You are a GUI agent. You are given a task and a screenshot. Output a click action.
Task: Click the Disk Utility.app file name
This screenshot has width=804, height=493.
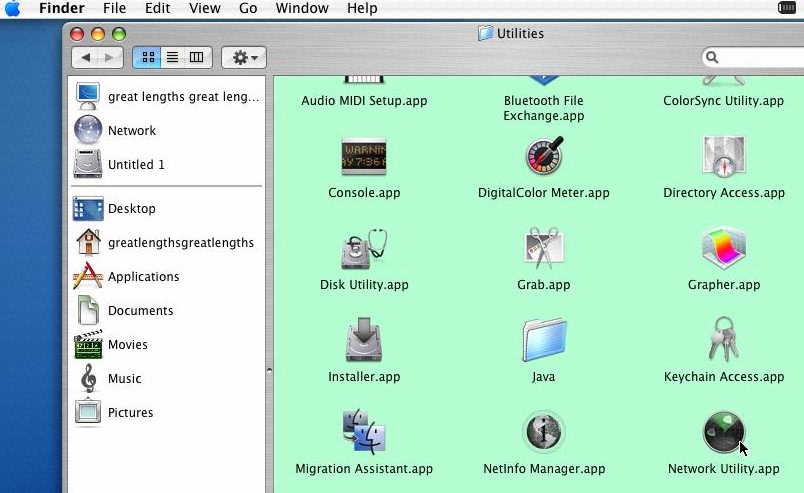click(x=364, y=284)
